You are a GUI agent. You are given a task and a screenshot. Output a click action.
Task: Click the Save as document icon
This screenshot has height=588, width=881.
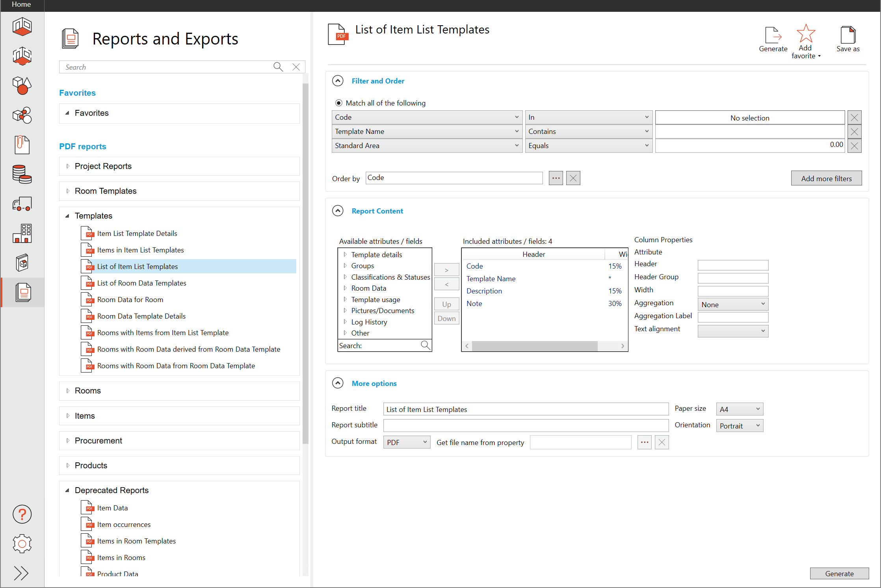pyautogui.click(x=848, y=36)
